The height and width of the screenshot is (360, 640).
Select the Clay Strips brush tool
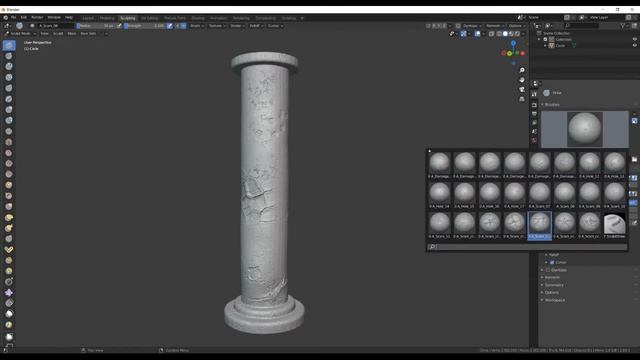(x=9, y=77)
